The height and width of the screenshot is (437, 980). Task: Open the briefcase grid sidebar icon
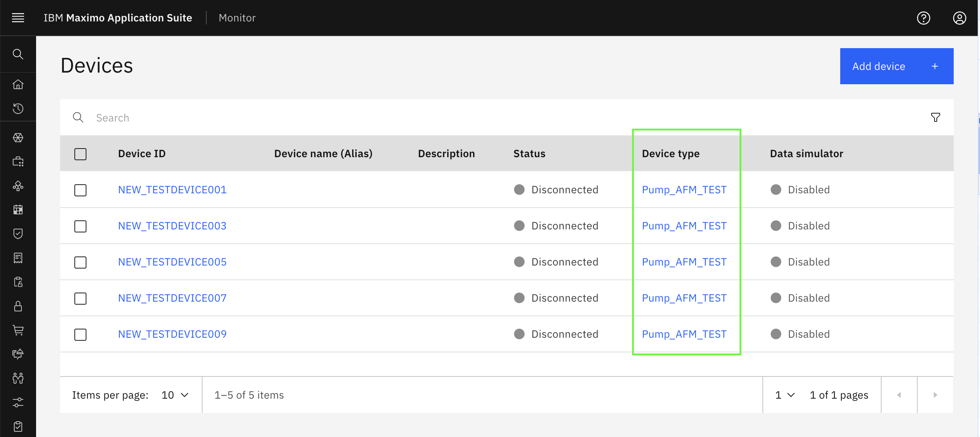pyautogui.click(x=18, y=162)
